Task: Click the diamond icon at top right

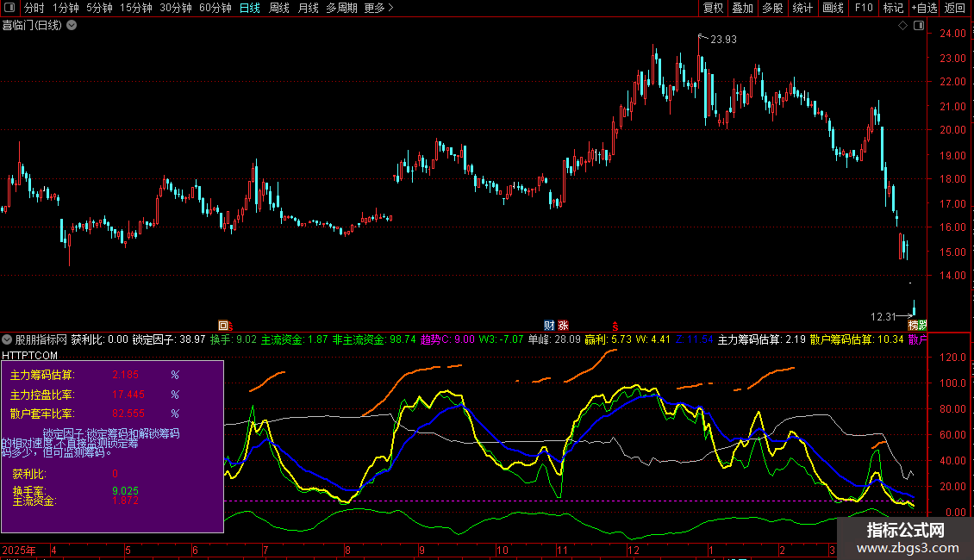Action: coord(902,26)
